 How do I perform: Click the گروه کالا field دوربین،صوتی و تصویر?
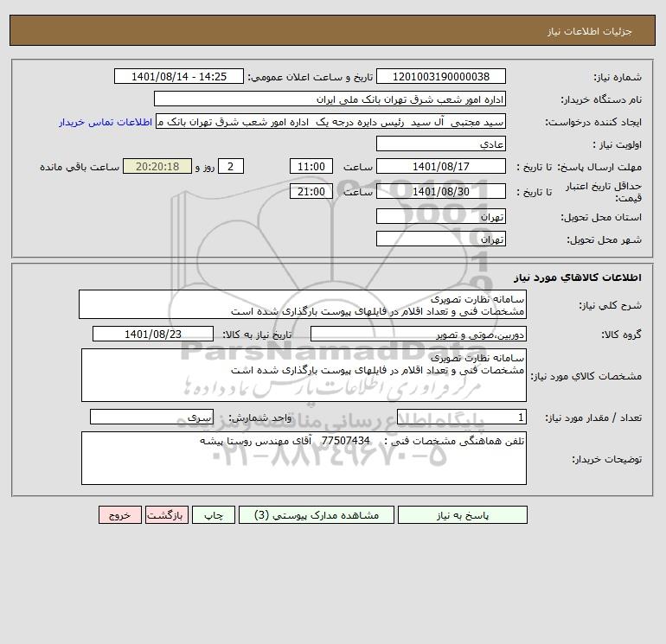pyautogui.click(x=419, y=334)
